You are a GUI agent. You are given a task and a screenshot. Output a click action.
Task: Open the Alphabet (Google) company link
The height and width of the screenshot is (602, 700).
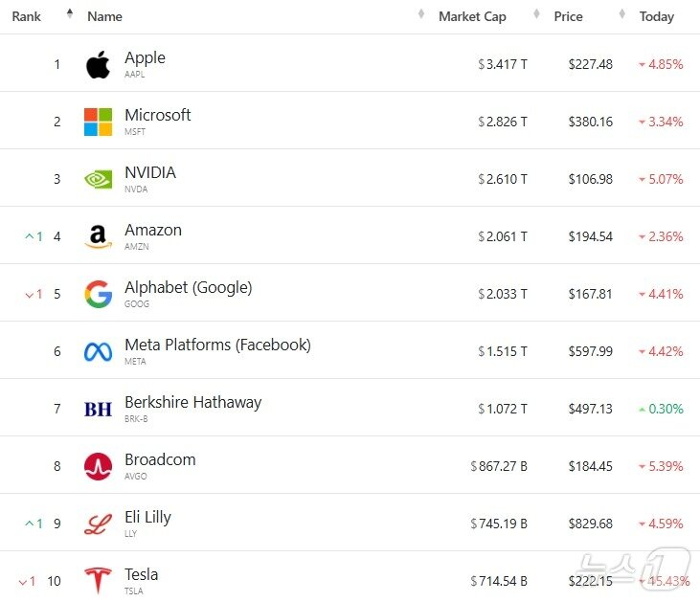(x=188, y=287)
